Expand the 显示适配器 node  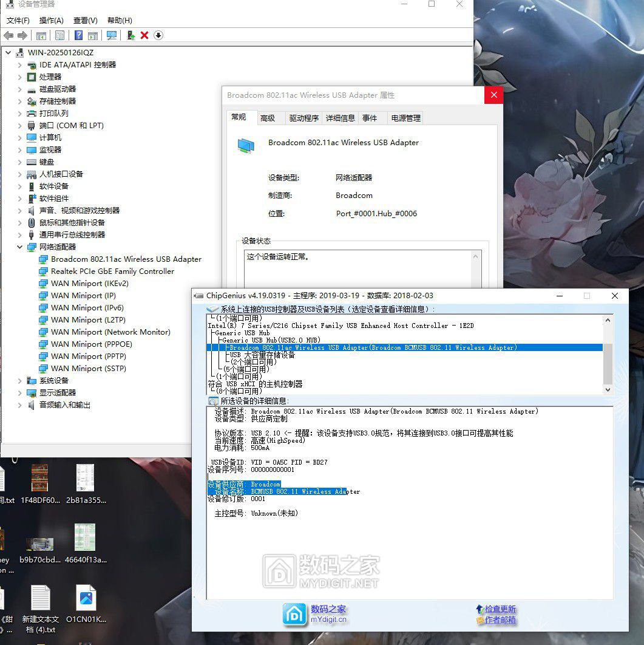point(20,393)
